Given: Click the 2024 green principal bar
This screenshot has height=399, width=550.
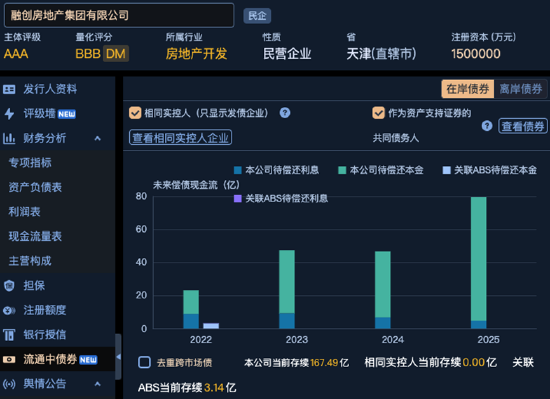Looking at the screenshot, I should coord(383,284).
